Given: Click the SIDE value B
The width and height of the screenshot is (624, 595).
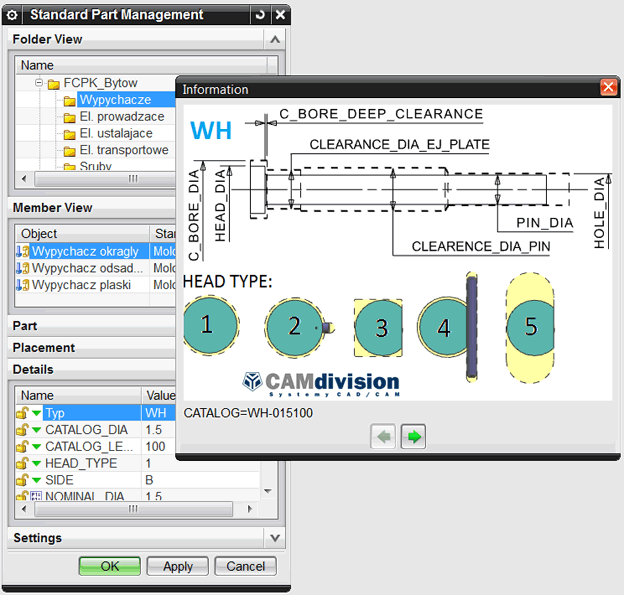Looking at the screenshot, I should 149,480.
